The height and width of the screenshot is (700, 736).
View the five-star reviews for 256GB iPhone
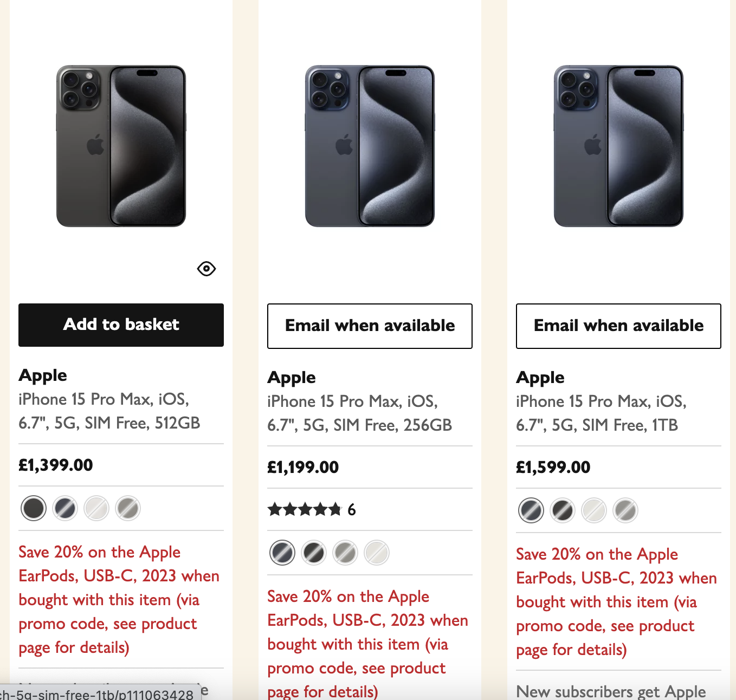click(312, 510)
